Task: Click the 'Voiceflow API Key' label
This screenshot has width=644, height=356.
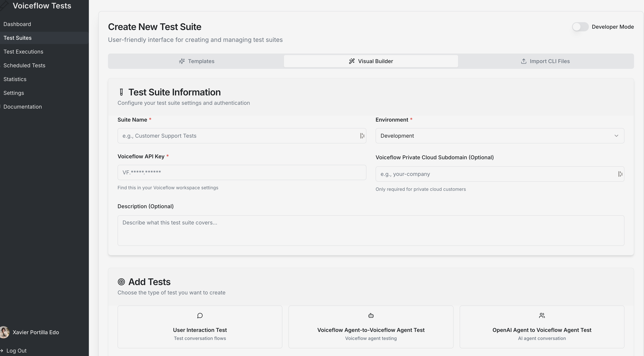Action: (141, 157)
